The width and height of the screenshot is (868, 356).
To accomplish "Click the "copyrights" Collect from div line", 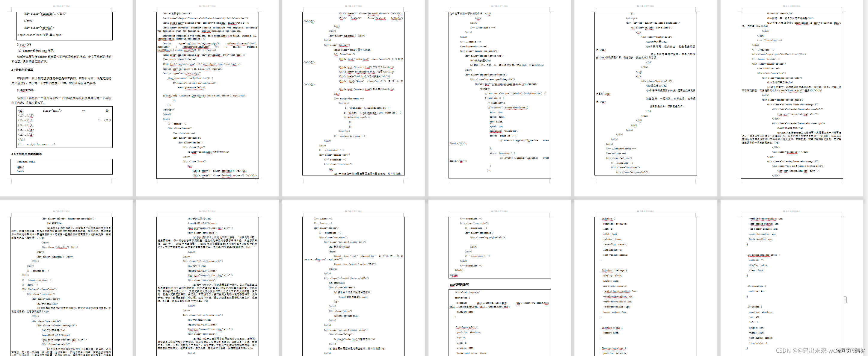I will point(779,54).
